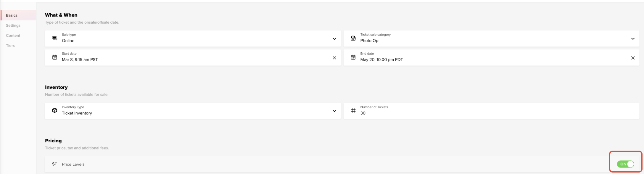Turn off the Price Levels toggle
The width and height of the screenshot is (644, 174).
click(625, 164)
